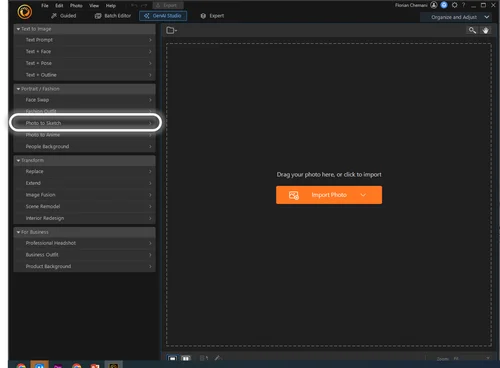Select the hand pan tool
500x368 pixels.
tap(485, 30)
